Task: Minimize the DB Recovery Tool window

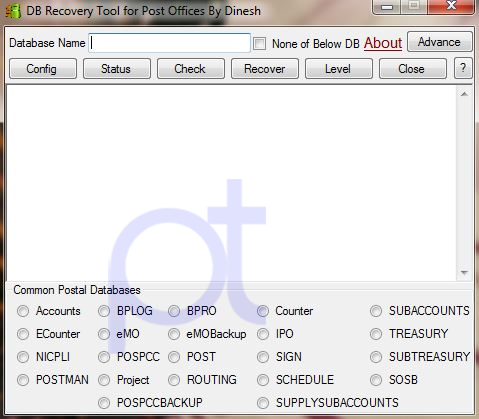Action: 387,7
